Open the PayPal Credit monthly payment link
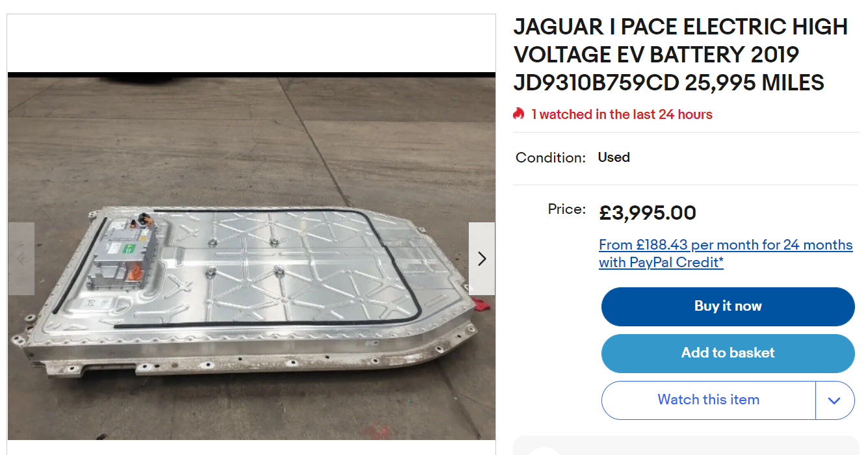The height and width of the screenshot is (455, 868). tap(725, 253)
